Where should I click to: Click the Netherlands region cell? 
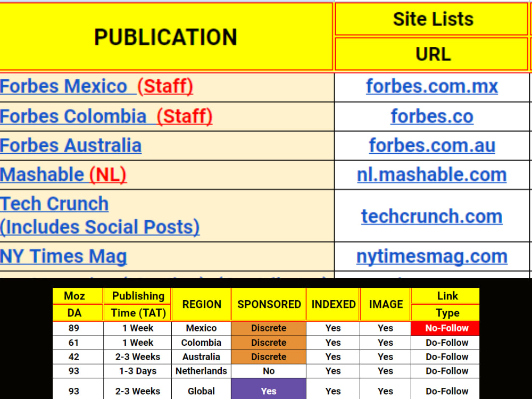tap(201, 371)
